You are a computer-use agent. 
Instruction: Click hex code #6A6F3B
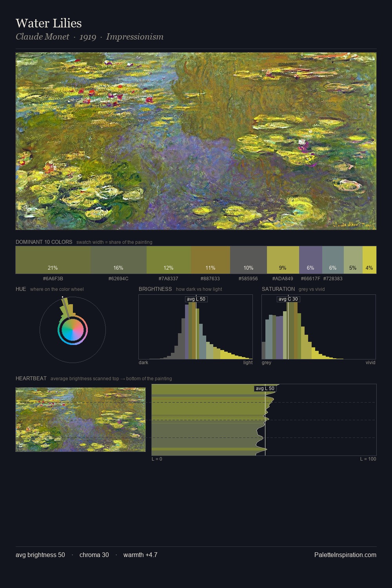coord(53,279)
